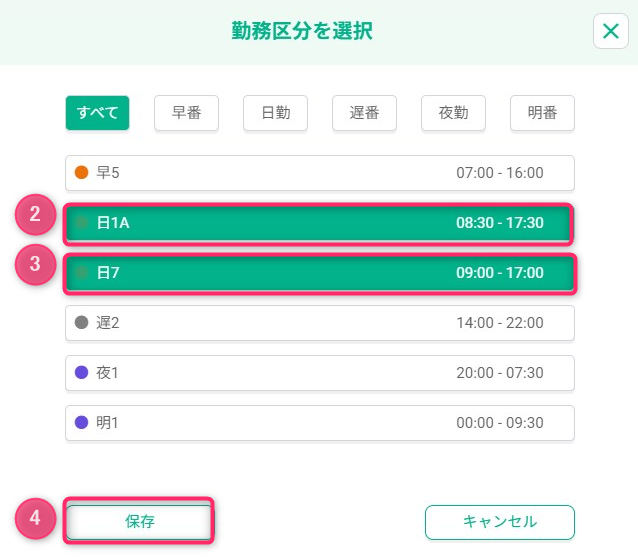Switch to the 早番 filter tab

(x=187, y=113)
